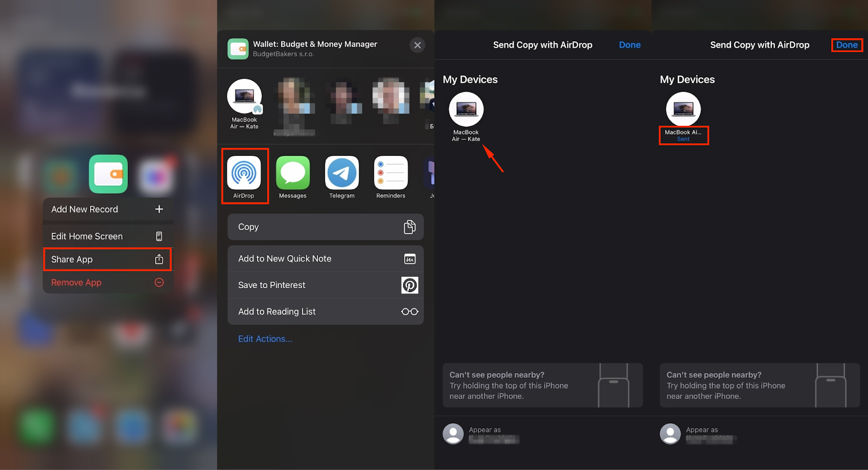Click the minus circle icon beside Remove App
868x470 pixels.
pos(159,282)
